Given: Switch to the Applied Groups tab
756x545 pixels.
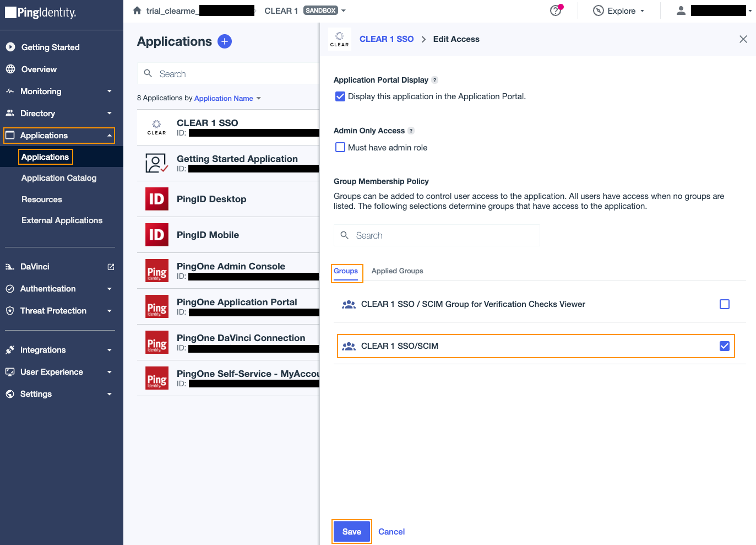Looking at the screenshot, I should pyautogui.click(x=398, y=271).
